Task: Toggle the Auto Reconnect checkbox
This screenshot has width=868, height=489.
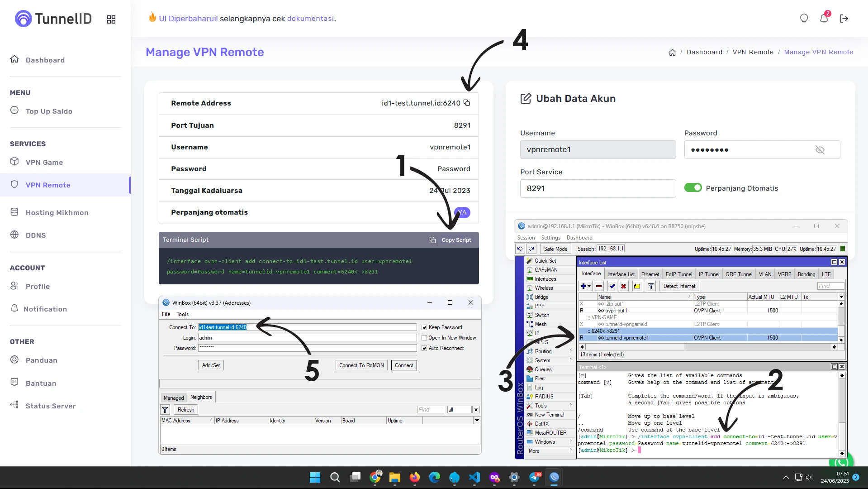Action: [x=424, y=348]
